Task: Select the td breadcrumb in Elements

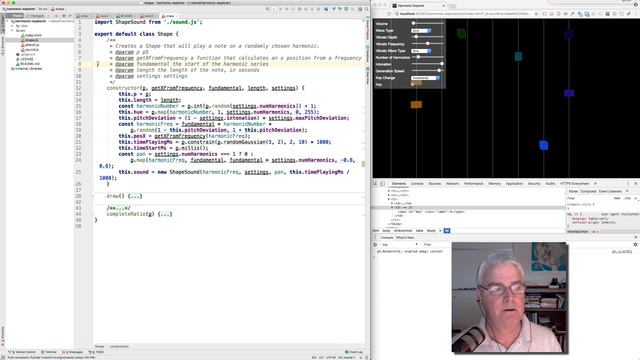Action: 447,231
